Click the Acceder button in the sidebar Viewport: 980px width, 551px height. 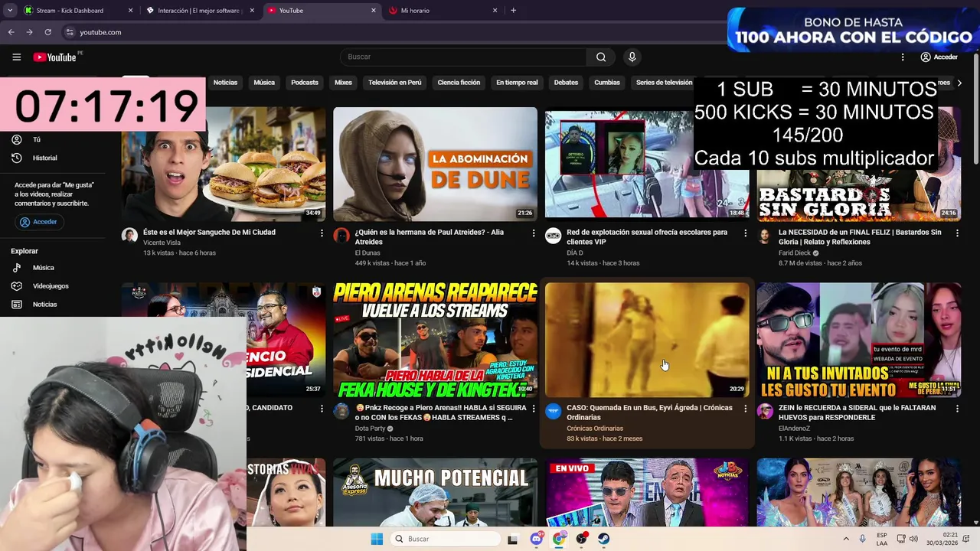coord(38,222)
